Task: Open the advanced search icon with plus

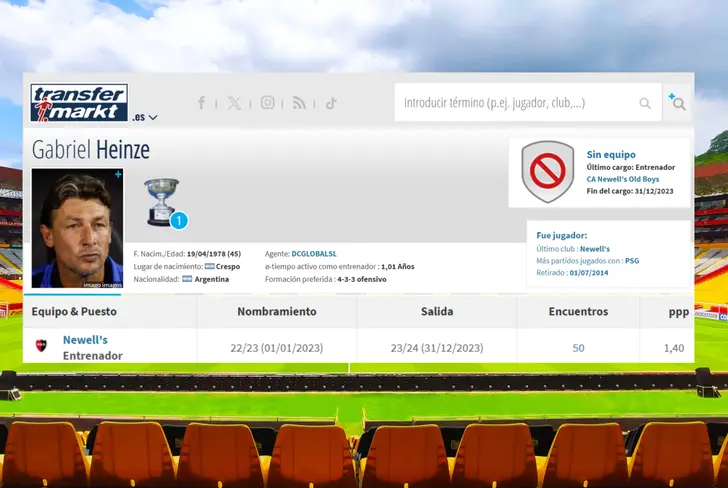Action: tap(677, 102)
